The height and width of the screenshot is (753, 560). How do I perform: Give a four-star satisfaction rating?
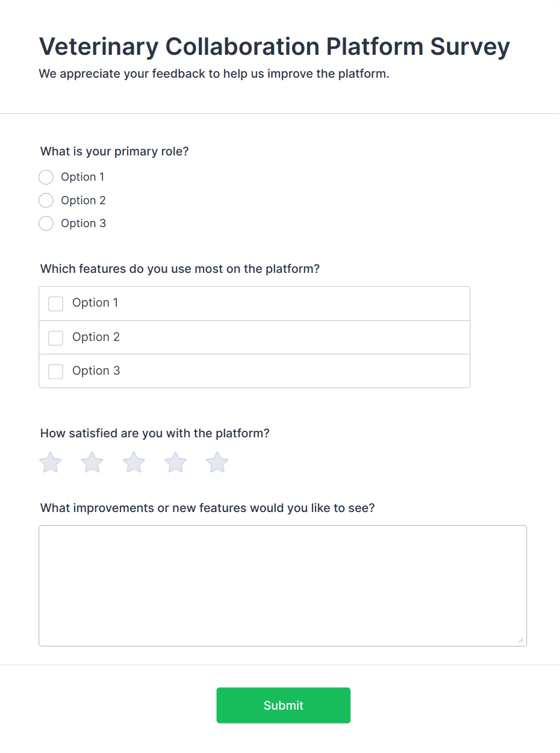(x=175, y=463)
